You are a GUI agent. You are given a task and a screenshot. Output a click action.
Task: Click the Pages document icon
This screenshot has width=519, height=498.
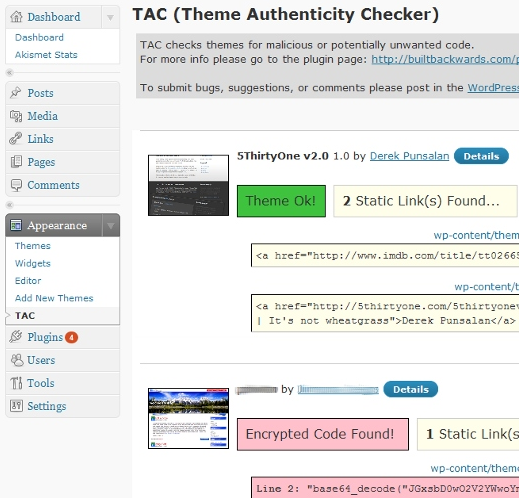[16, 162]
